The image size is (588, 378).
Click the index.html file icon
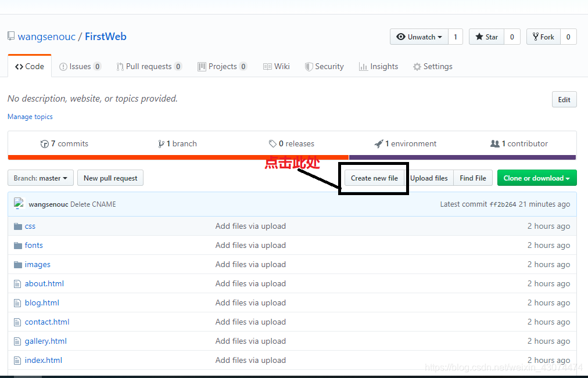click(17, 361)
